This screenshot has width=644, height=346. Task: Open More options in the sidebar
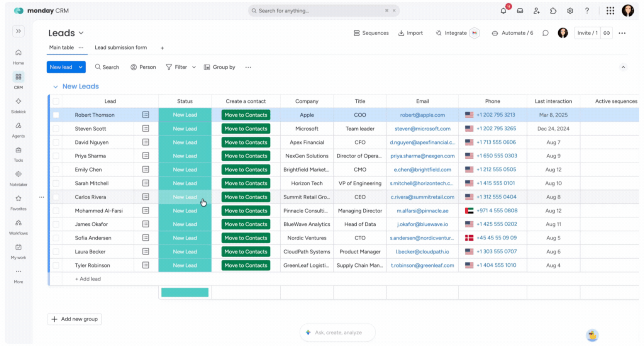click(18, 275)
